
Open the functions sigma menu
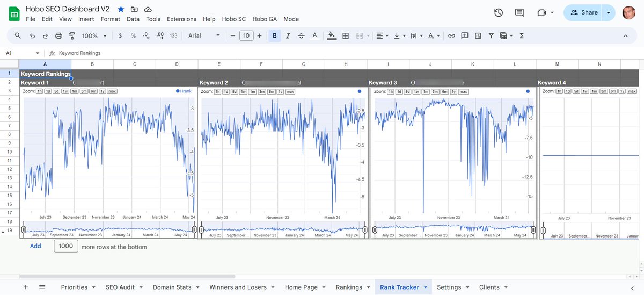tap(522, 35)
